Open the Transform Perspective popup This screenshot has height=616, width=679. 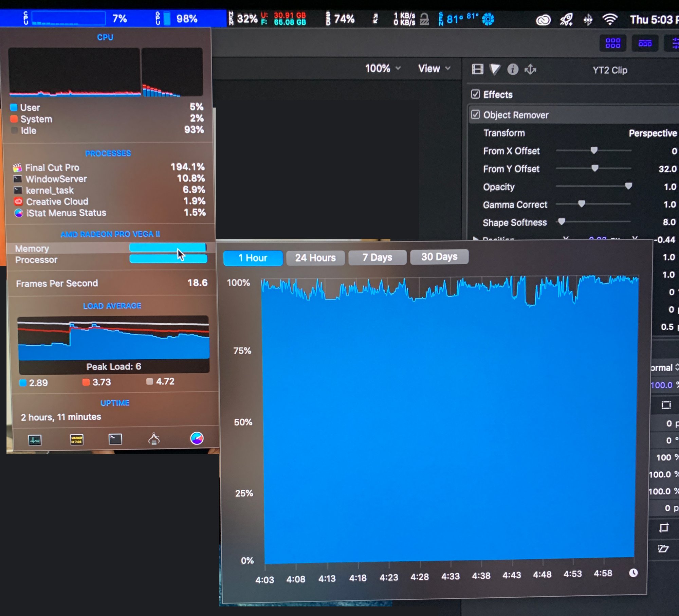(653, 133)
